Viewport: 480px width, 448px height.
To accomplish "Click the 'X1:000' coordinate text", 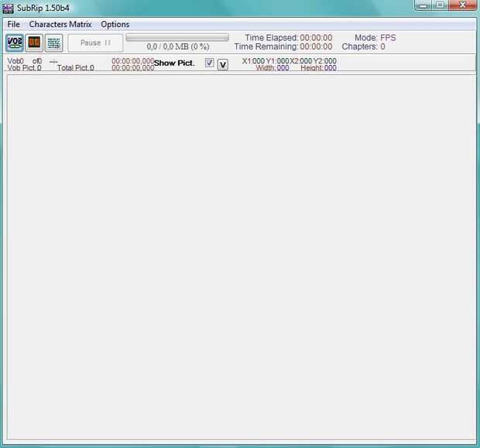I will 253,61.
